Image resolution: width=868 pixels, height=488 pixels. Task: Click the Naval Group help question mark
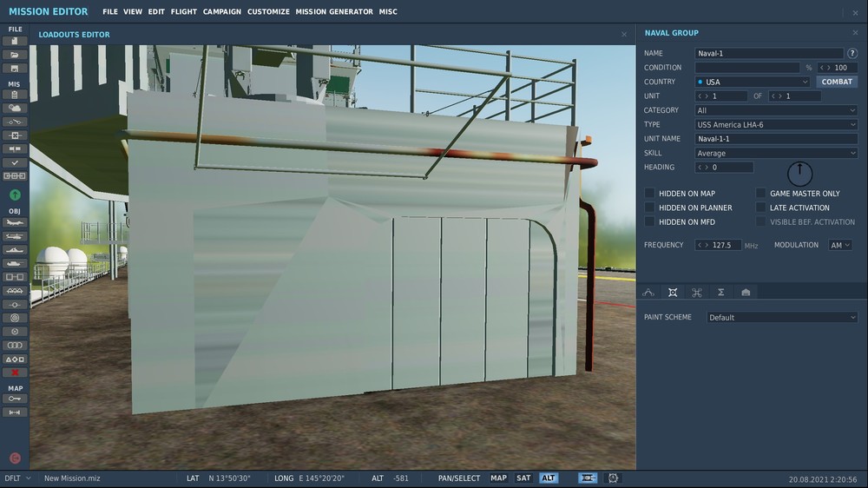(852, 53)
